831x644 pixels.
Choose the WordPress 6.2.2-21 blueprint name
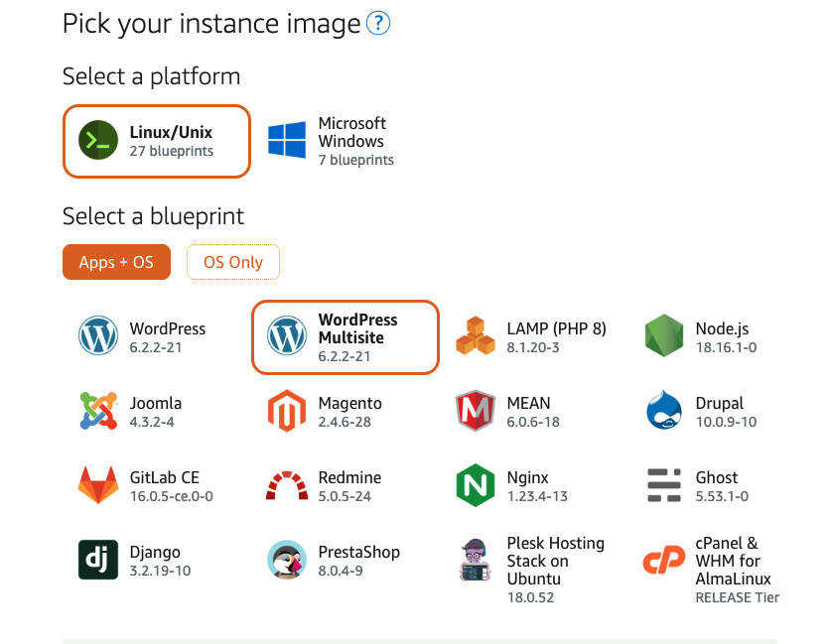point(168,328)
